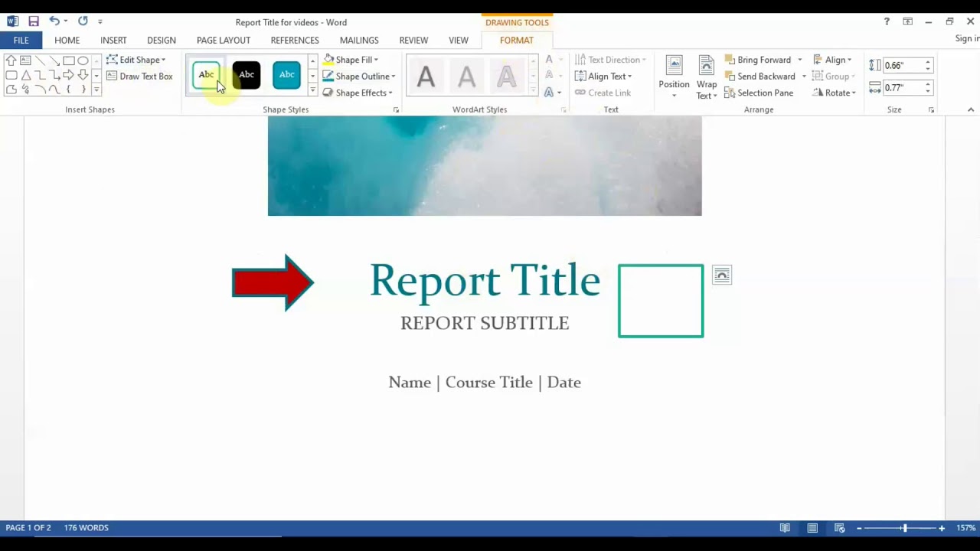The height and width of the screenshot is (551, 980).
Task: Open the Align Text dropdown
Action: [603, 77]
